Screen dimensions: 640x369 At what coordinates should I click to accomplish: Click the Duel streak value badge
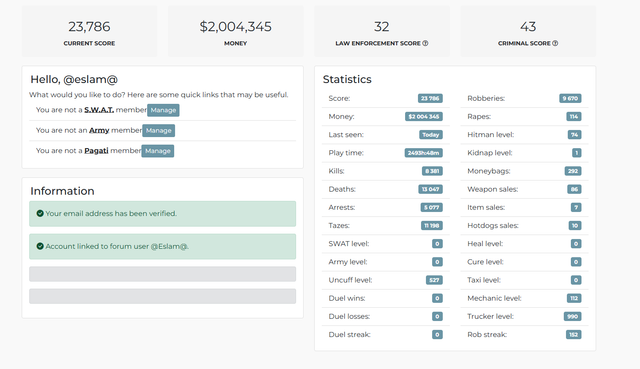[x=437, y=335]
